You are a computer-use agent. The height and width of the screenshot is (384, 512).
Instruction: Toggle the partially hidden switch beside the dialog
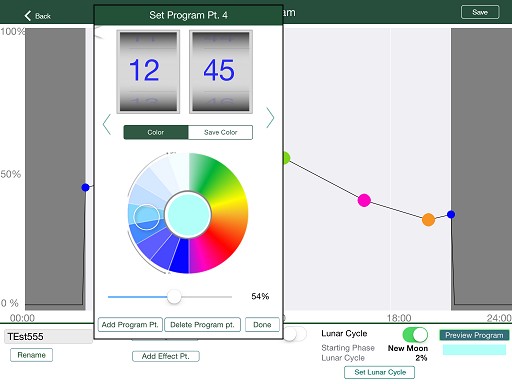(x=295, y=334)
